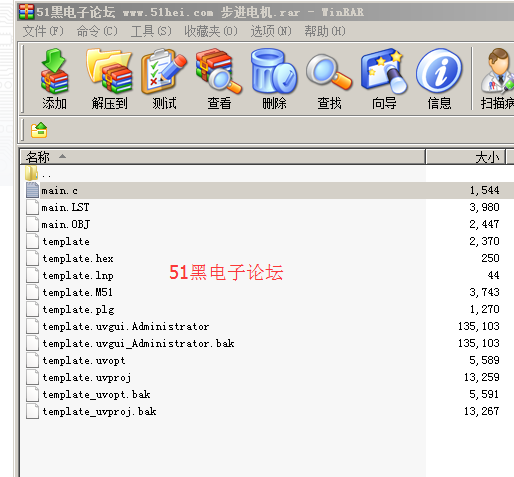Click the template.M51 file icon
This screenshot has width=514, height=477.
click(x=32, y=292)
